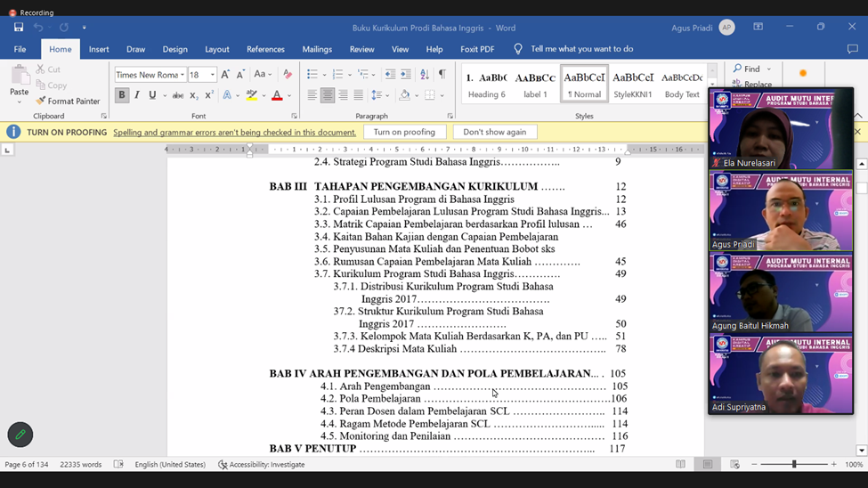Open the font name dropdown
Viewport: 868px width, 488px height.
point(183,75)
